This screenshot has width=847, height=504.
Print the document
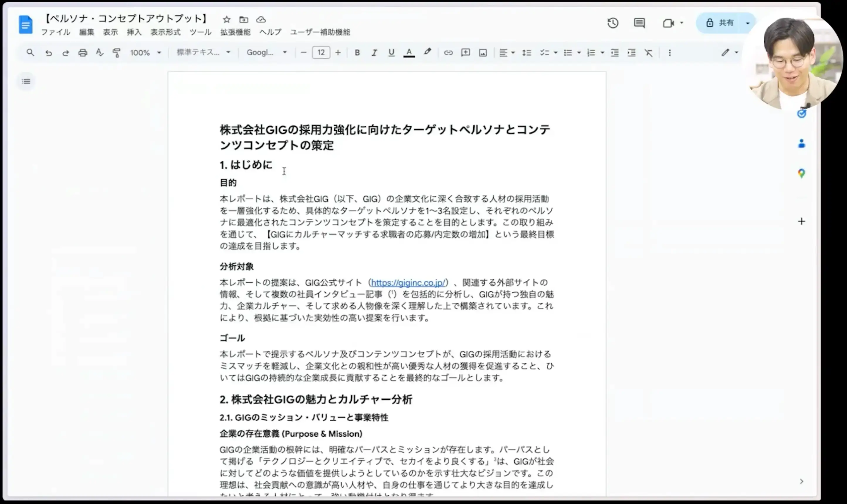tap(83, 53)
